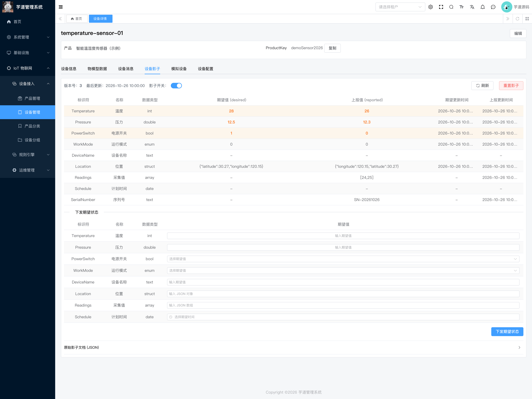Click the system logo image

point(8,7)
